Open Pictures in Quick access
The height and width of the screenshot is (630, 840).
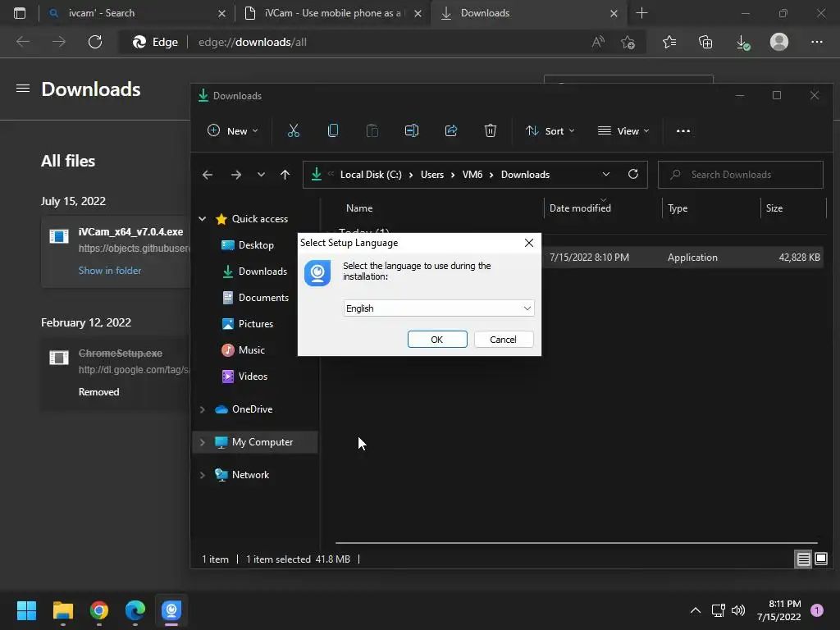click(248, 323)
